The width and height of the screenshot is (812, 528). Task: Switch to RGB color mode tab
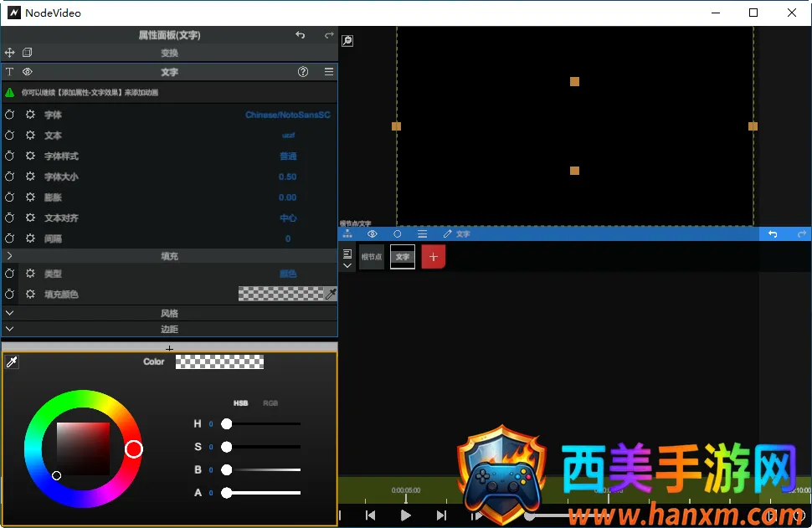point(270,403)
